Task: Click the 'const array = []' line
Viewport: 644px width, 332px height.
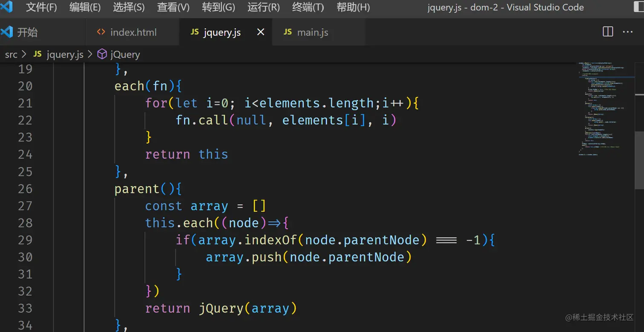Action: [x=206, y=206]
